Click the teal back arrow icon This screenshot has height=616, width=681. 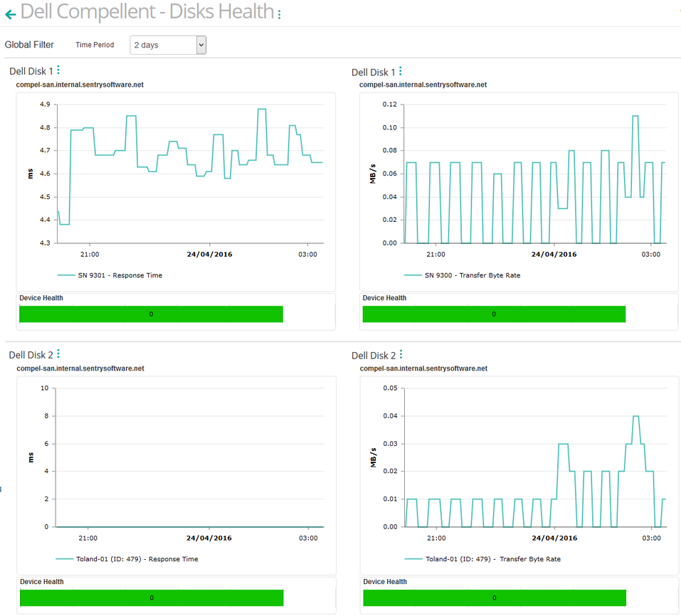pyautogui.click(x=10, y=14)
